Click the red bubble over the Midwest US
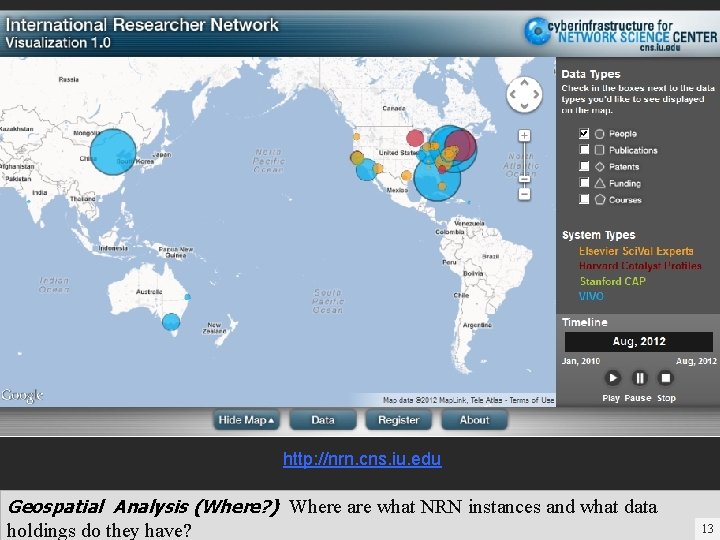 [415, 138]
